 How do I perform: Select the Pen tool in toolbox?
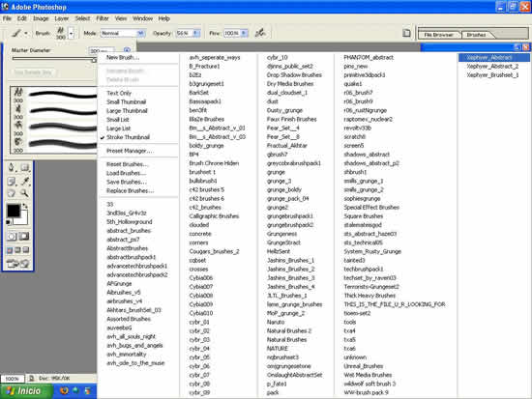point(12,167)
